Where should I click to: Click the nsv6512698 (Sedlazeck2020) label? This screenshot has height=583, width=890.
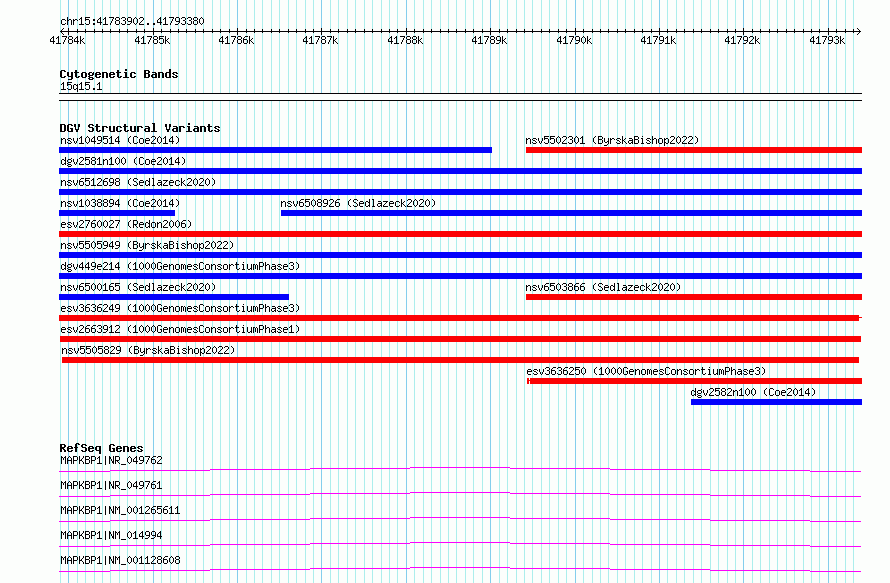coord(138,182)
